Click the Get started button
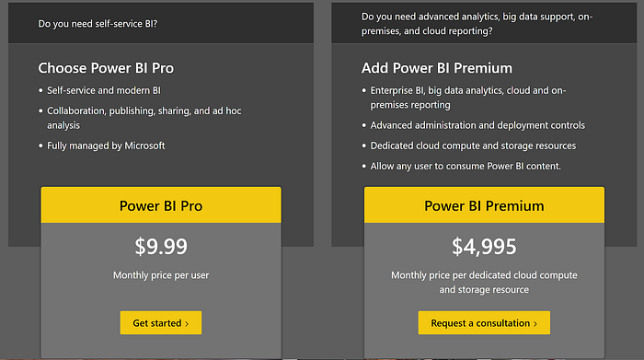This screenshot has width=644, height=360. (x=161, y=322)
